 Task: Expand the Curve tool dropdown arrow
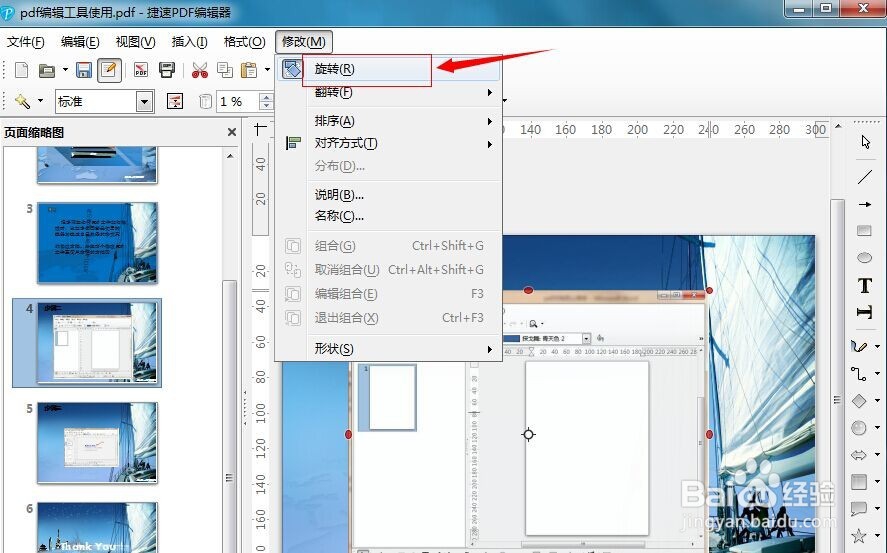pos(877,346)
